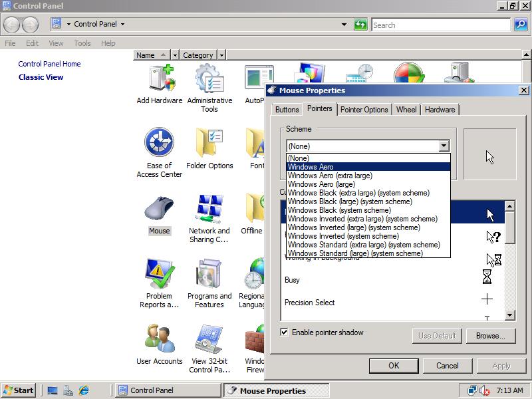Click the Browse... button
The height and width of the screenshot is (399, 532).
coord(491,336)
